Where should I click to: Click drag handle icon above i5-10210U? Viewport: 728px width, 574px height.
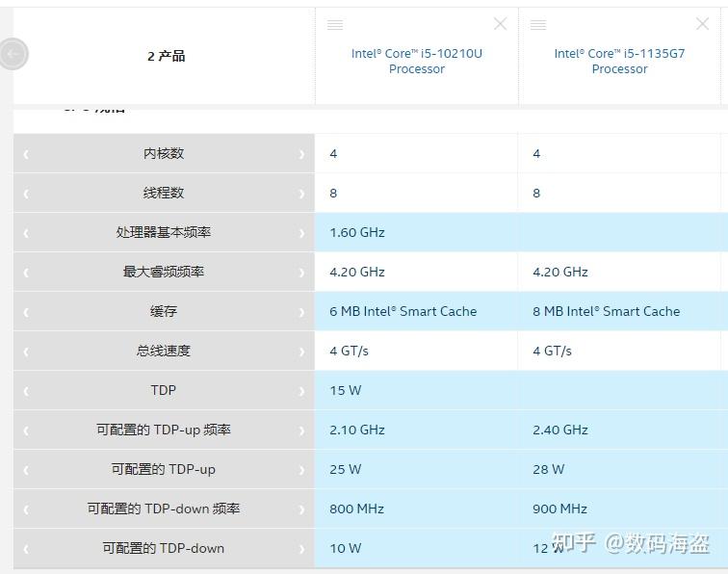[x=335, y=25]
